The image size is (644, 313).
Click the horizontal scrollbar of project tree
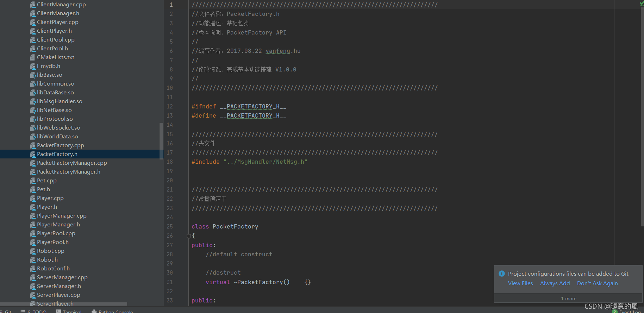(x=63, y=304)
